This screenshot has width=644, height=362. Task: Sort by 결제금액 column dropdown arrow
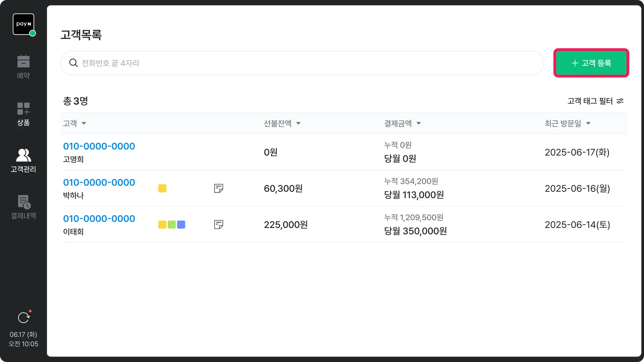pyautogui.click(x=419, y=123)
